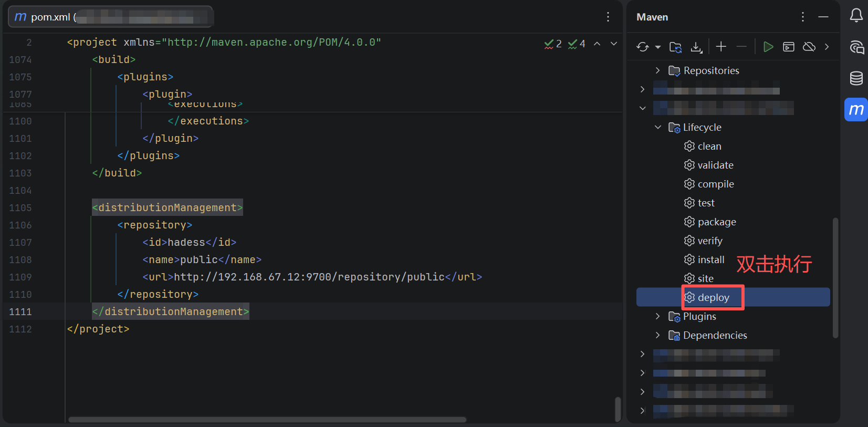
Task: Click Generate Sources and Update Folders icon
Action: 675,47
